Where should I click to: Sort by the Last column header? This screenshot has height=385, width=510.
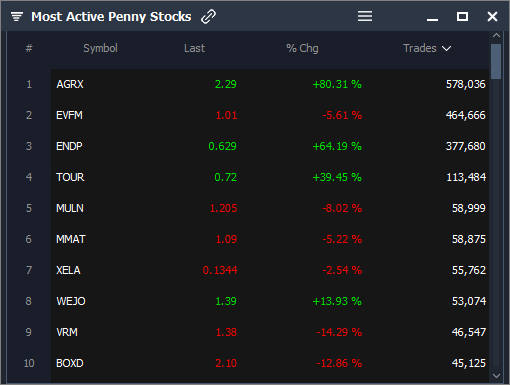194,48
